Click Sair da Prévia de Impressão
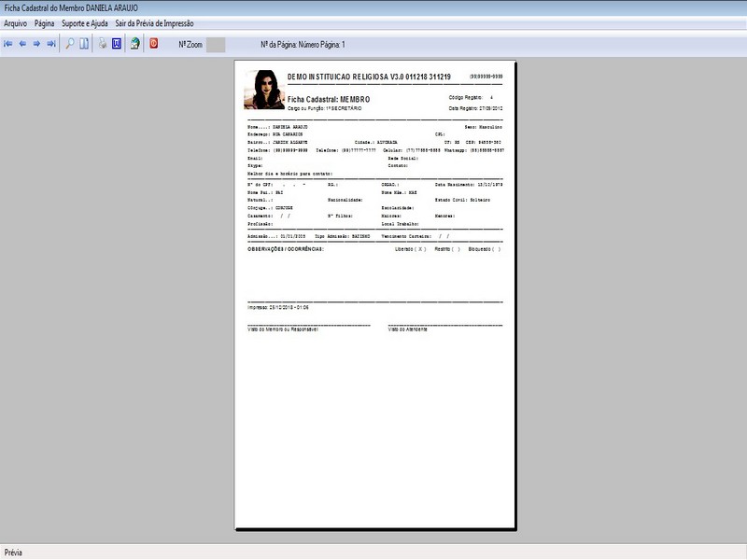 coord(154,23)
